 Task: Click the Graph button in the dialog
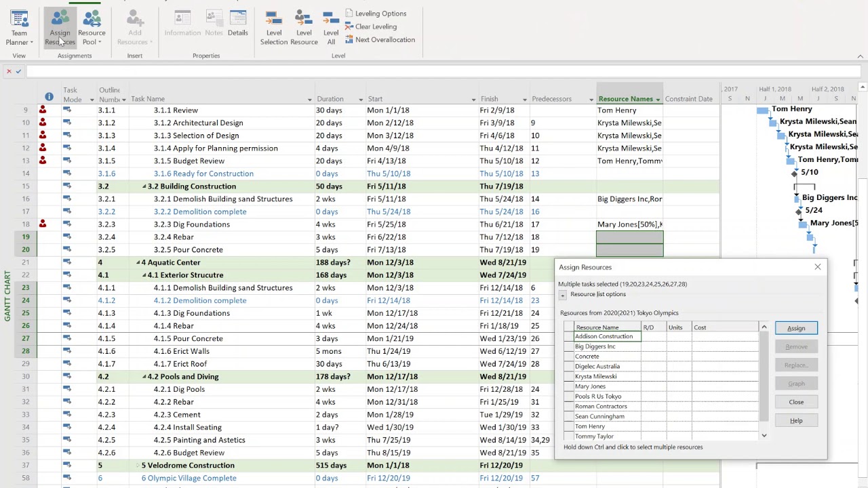(x=795, y=383)
